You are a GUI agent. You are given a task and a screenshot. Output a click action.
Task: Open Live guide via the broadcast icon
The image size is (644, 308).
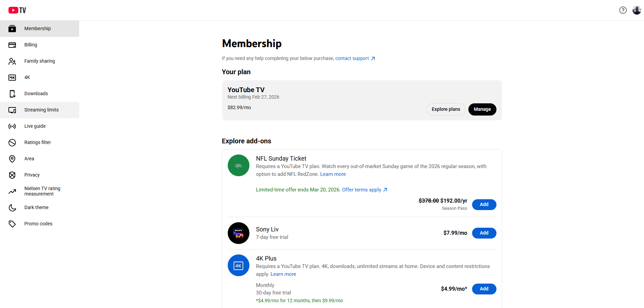[12, 126]
